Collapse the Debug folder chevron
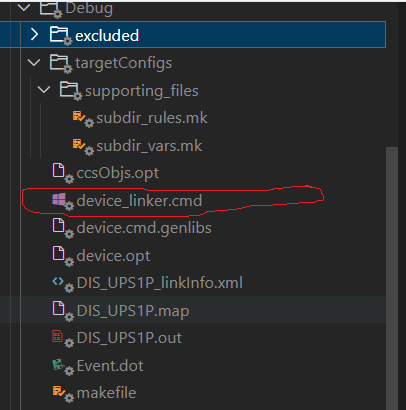406x410 pixels. click(x=24, y=7)
